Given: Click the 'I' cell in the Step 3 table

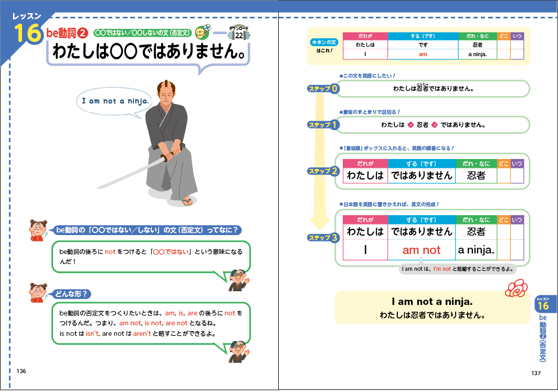Looking at the screenshot, I should point(365,250).
